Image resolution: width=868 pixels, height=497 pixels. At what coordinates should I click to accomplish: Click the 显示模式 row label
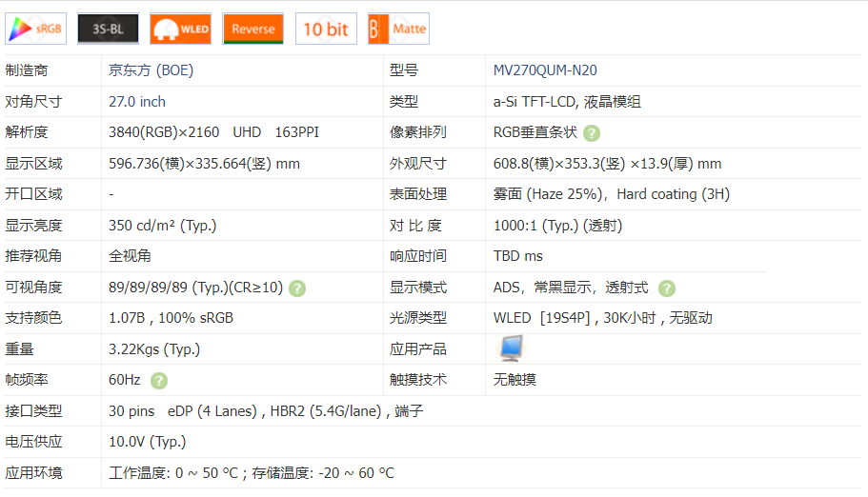(418, 288)
